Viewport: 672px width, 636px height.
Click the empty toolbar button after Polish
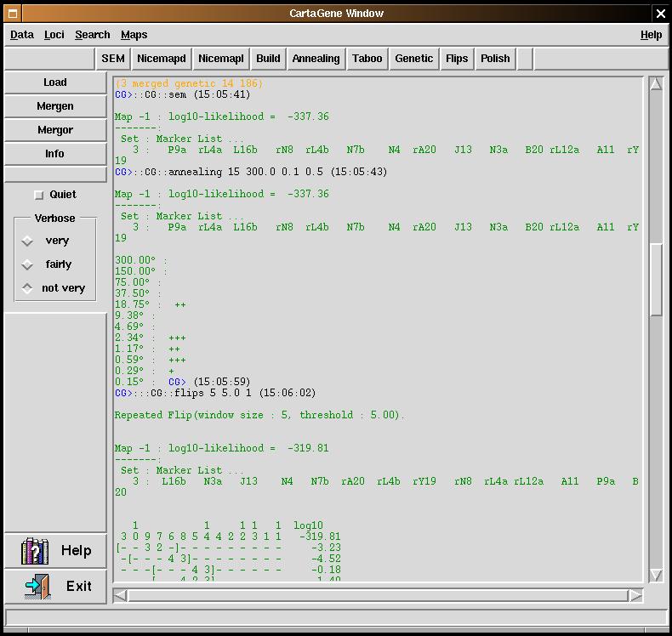click(525, 59)
